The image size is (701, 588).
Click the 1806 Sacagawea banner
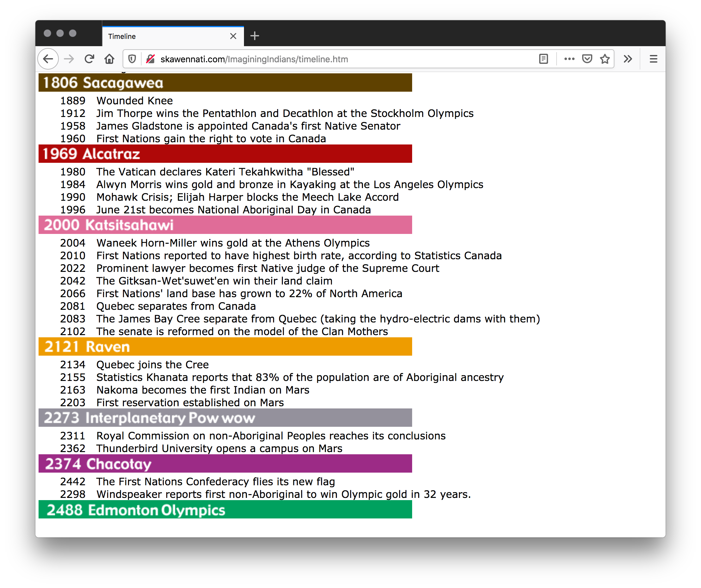[225, 83]
